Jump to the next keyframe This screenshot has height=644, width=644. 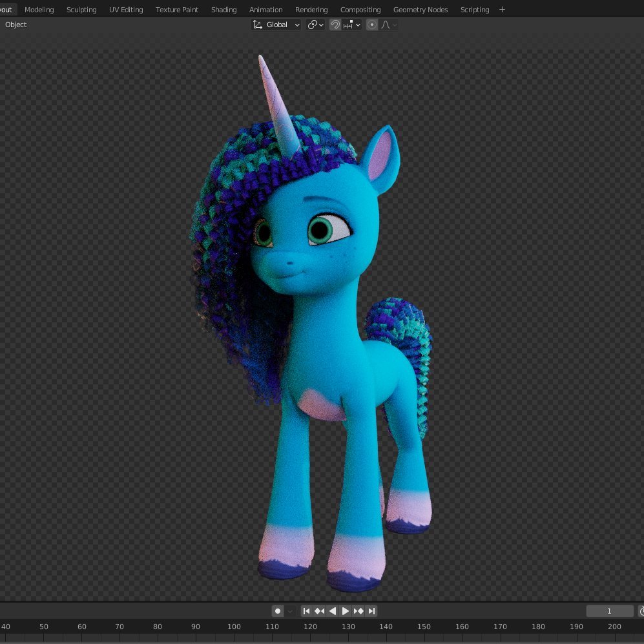click(358, 611)
